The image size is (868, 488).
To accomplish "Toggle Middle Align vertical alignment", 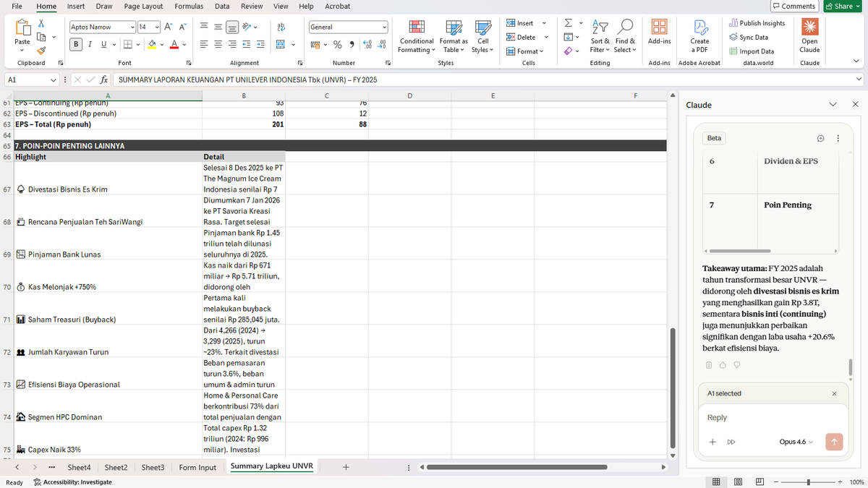I will click(218, 27).
